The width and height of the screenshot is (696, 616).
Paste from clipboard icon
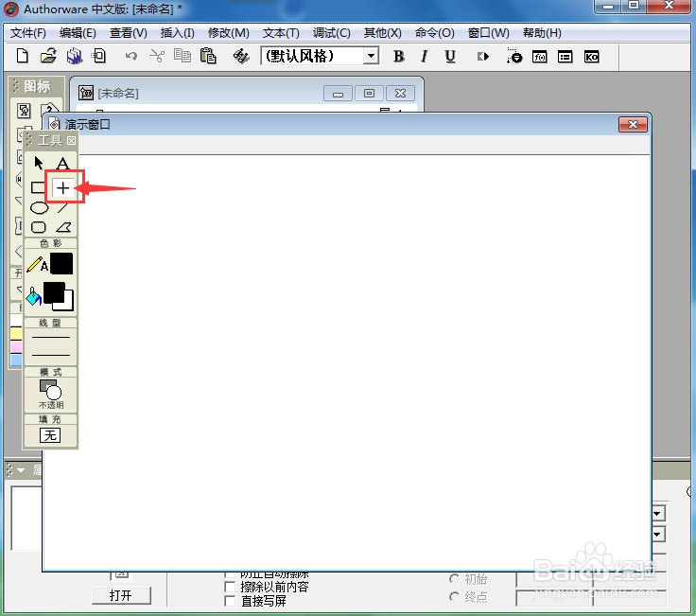click(208, 57)
